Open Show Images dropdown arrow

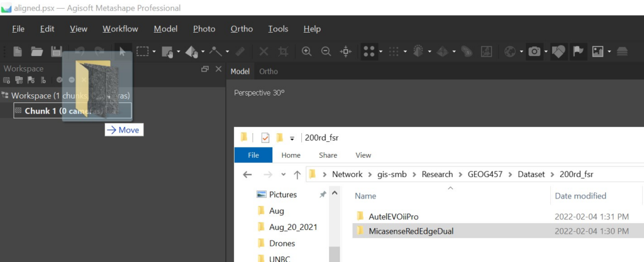[x=609, y=52]
